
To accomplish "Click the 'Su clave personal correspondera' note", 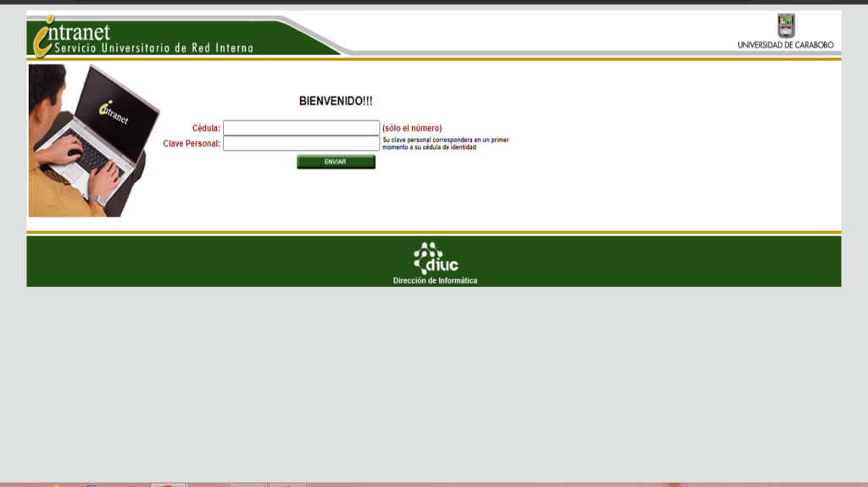I will 446,144.
